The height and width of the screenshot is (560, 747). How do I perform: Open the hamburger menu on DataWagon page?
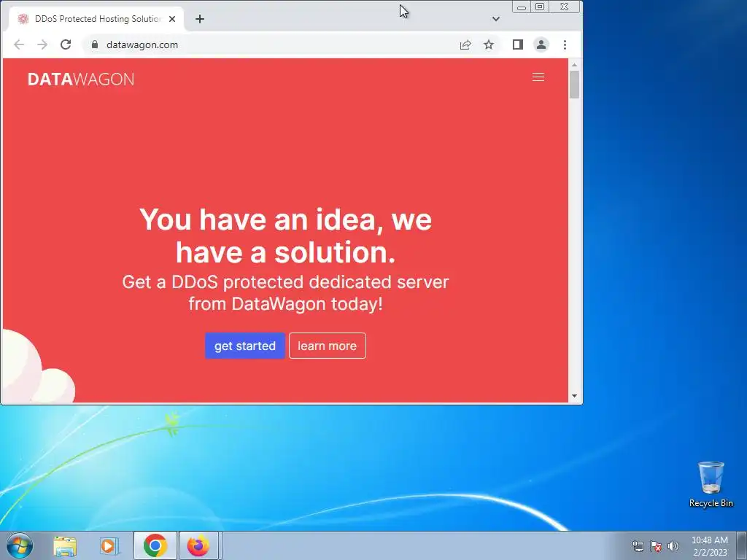(538, 77)
